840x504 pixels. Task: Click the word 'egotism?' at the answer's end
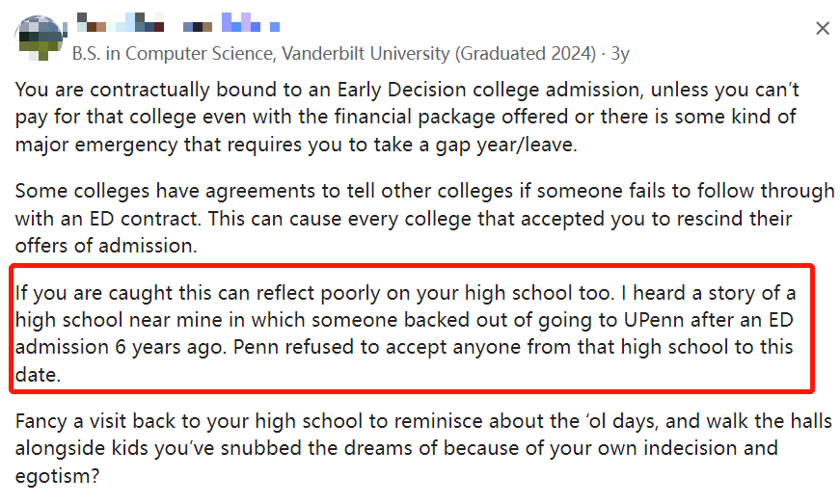pyautogui.click(x=57, y=476)
